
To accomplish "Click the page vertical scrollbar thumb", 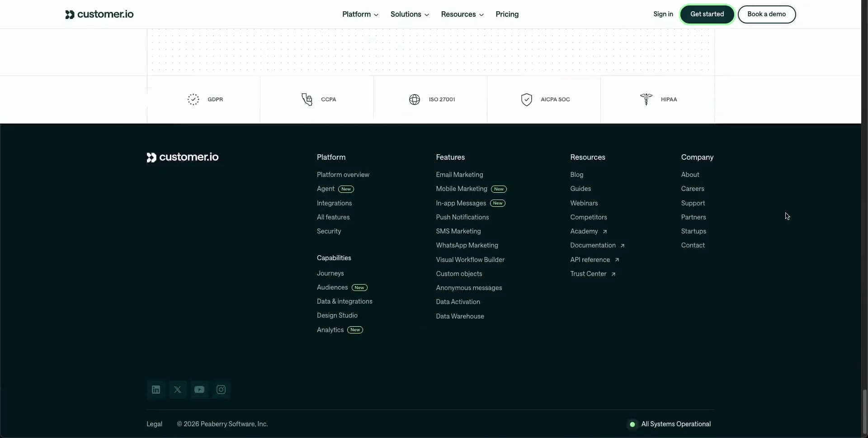I will tap(864, 411).
